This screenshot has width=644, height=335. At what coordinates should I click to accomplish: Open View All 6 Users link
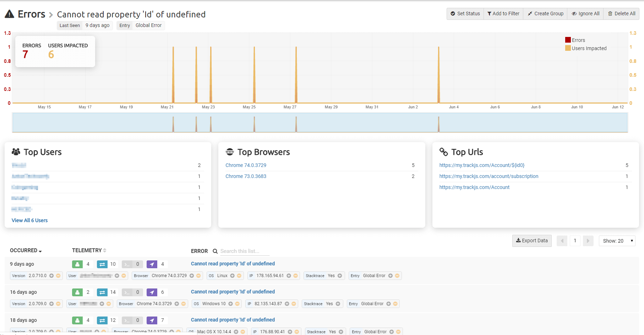point(29,220)
